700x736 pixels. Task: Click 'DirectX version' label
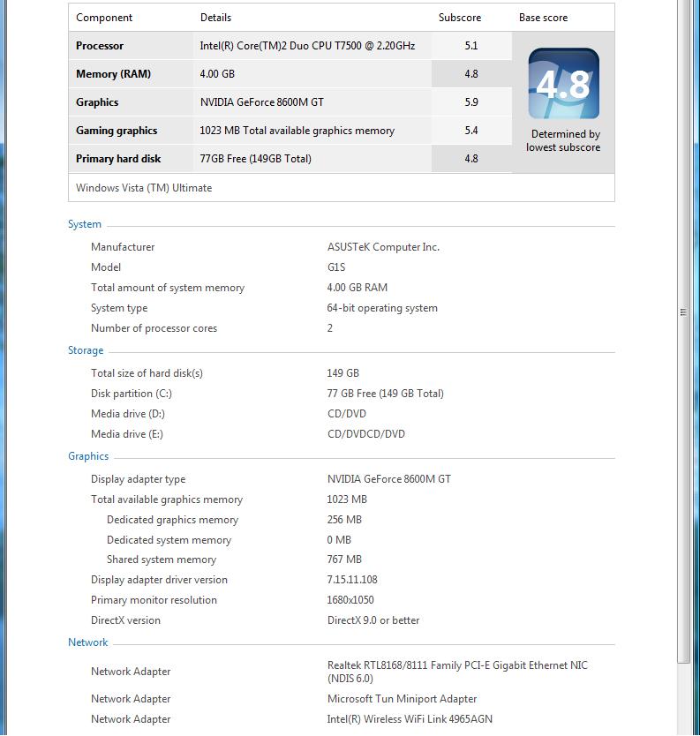pyautogui.click(x=125, y=620)
